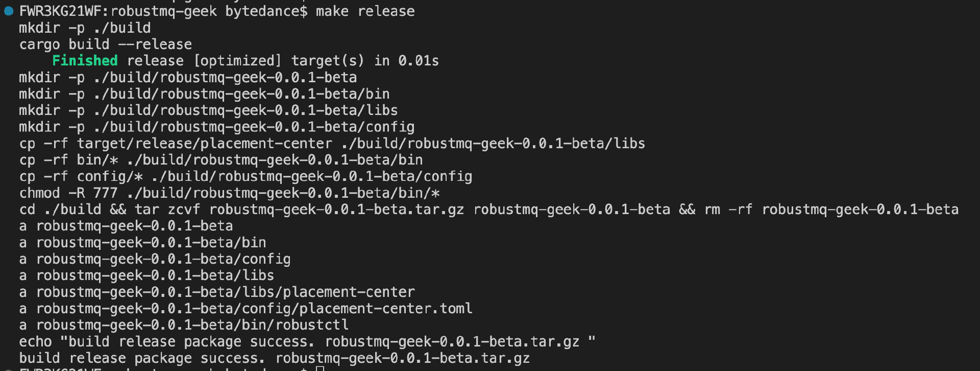980x371 pixels.
Task: Click the terminal cursor at the bottom prompt
Action: pos(320,368)
